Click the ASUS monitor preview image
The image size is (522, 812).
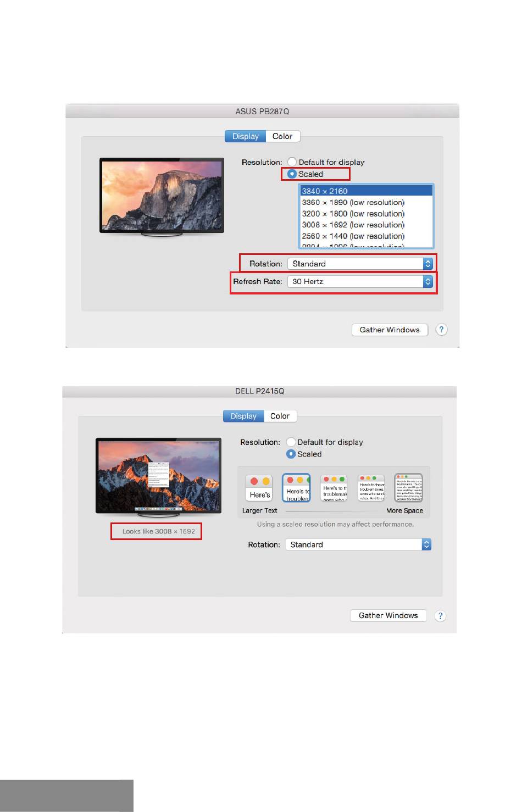pyautogui.click(x=162, y=197)
